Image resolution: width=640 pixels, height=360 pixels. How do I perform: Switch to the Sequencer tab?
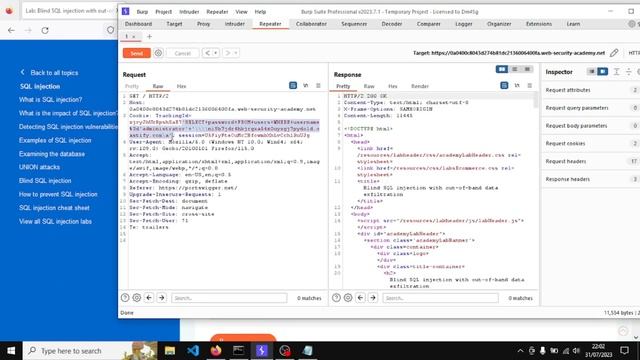tap(354, 24)
